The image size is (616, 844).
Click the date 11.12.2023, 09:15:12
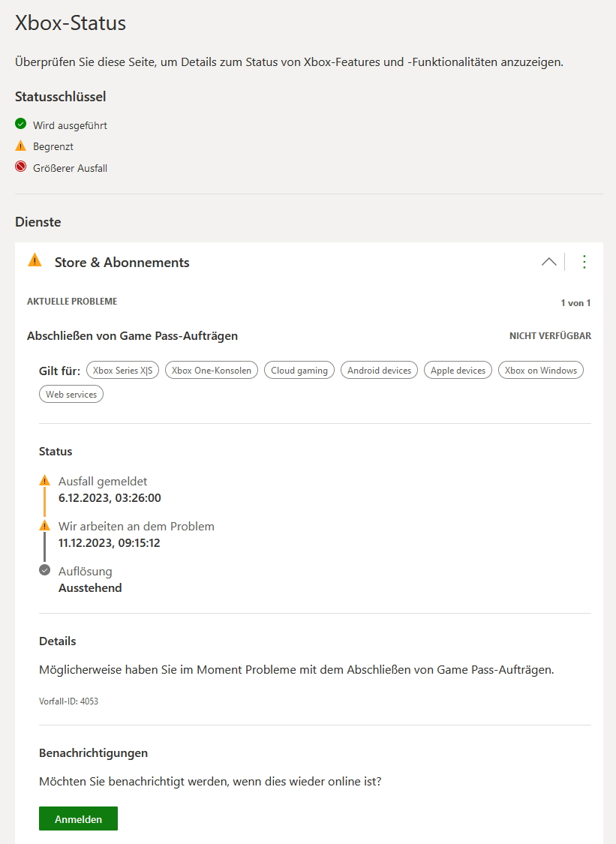110,542
